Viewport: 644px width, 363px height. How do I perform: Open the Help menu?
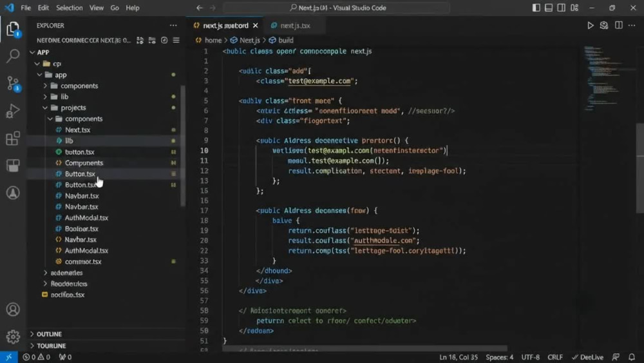click(x=132, y=8)
